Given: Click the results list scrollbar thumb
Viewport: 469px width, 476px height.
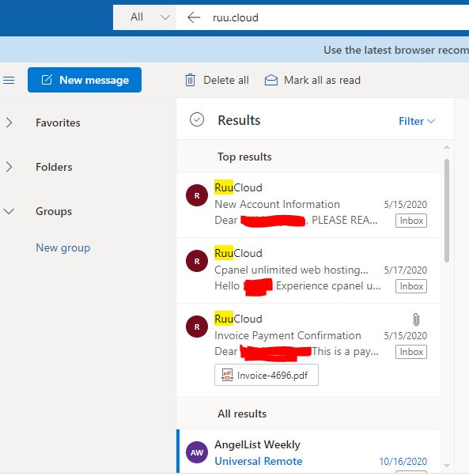Looking at the screenshot, I should coord(447,210).
